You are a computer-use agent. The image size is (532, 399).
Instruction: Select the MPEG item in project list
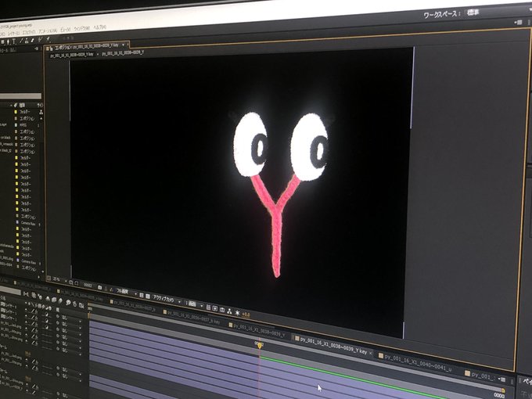click(x=21, y=125)
